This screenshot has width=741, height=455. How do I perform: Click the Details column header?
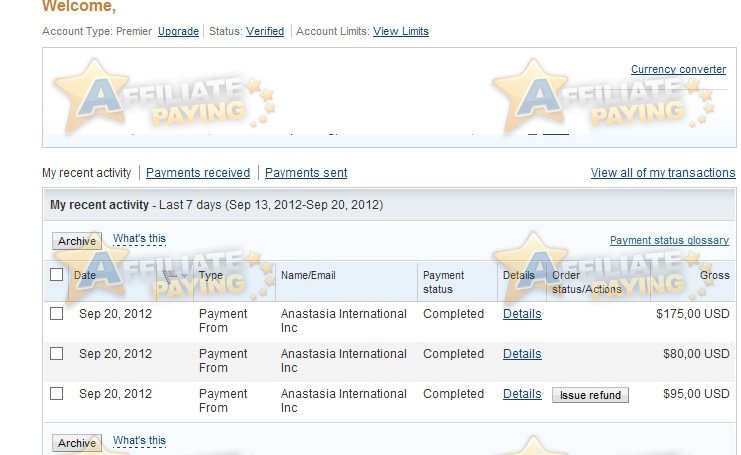[x=518, y=275]
